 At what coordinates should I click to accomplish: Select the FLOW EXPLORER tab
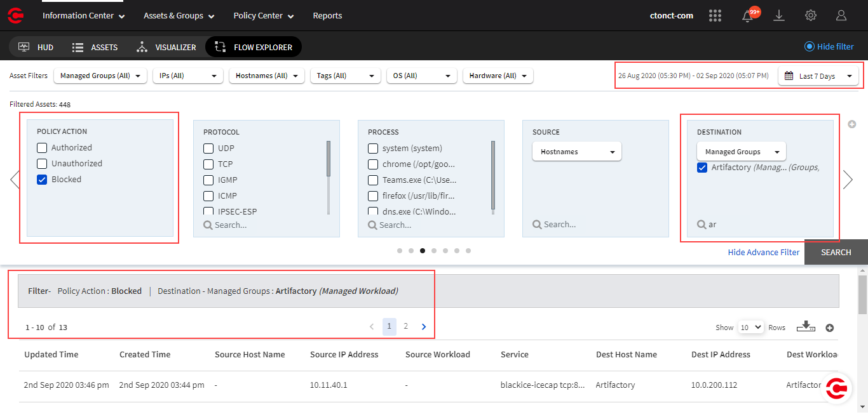click(x=254, y=47)
